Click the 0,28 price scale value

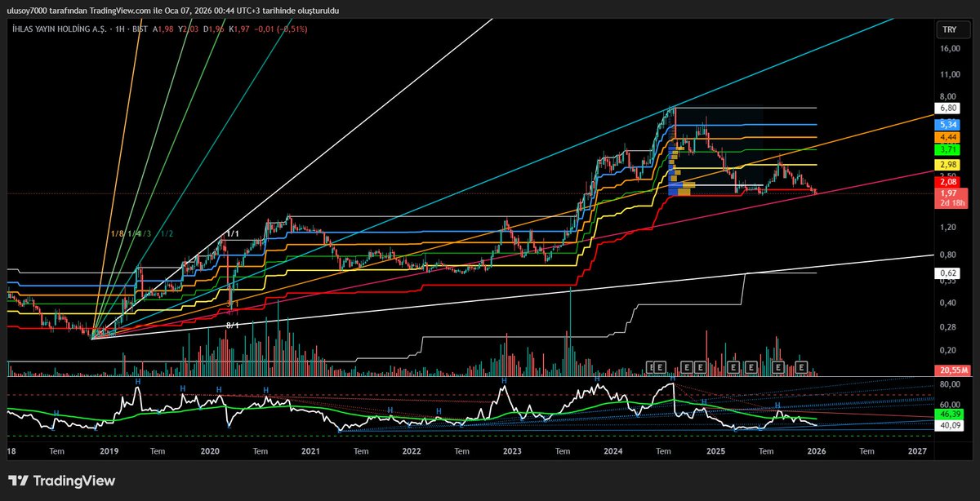point(950,327)
